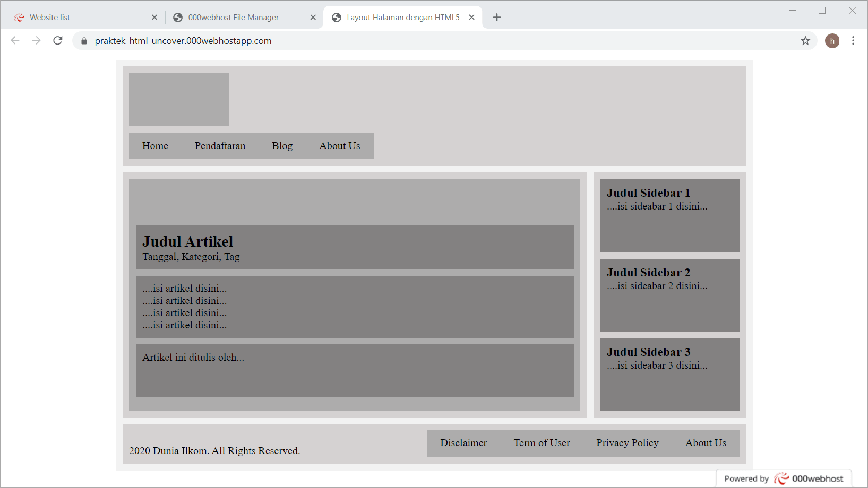
Task: Open About Us in the footer menu
Action: point(706,443)
